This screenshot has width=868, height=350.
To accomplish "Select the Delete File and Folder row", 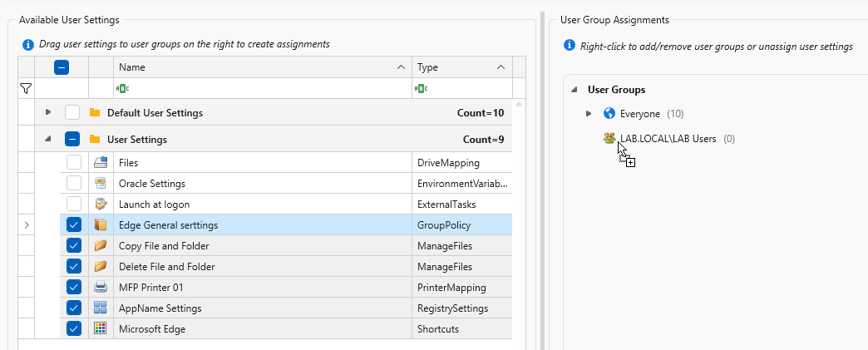I will [x=166, y=267].
